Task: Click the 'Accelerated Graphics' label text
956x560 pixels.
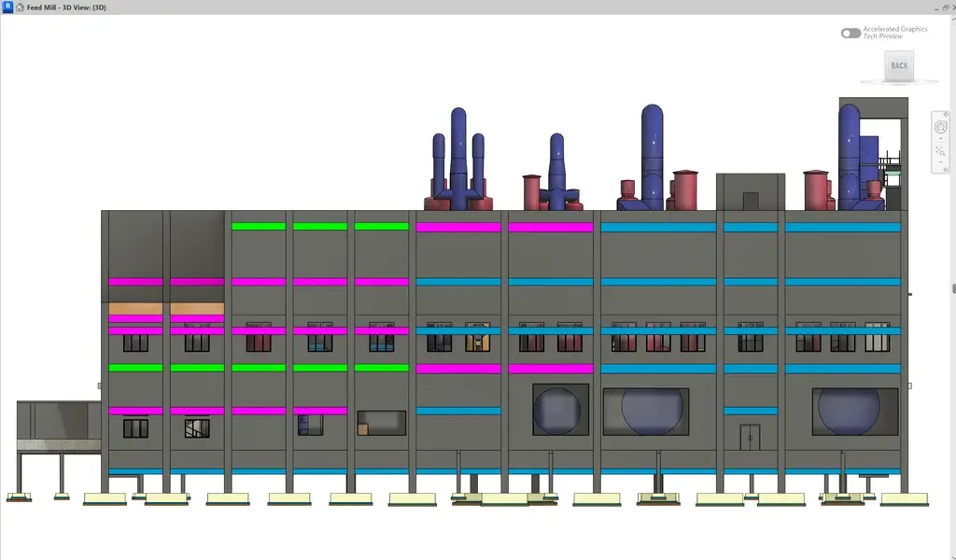Action: [895, 29]
